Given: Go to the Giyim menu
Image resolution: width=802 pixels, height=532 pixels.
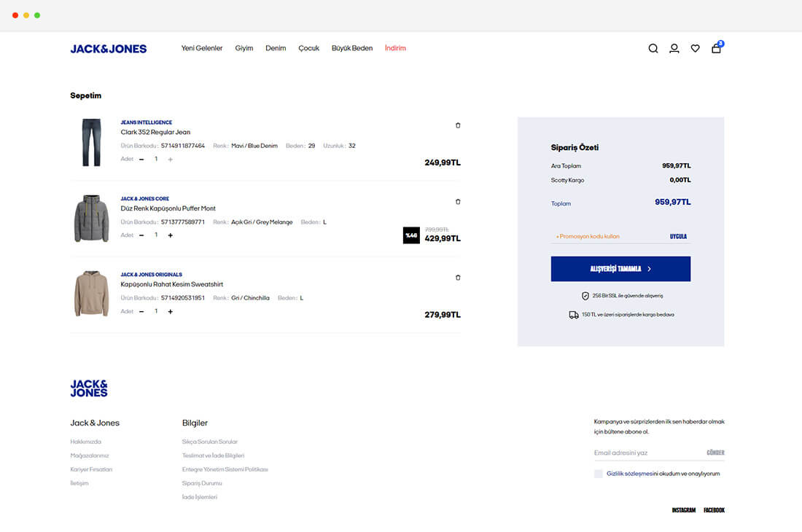Looking at the screenshot, I should (x=244, y=48).
